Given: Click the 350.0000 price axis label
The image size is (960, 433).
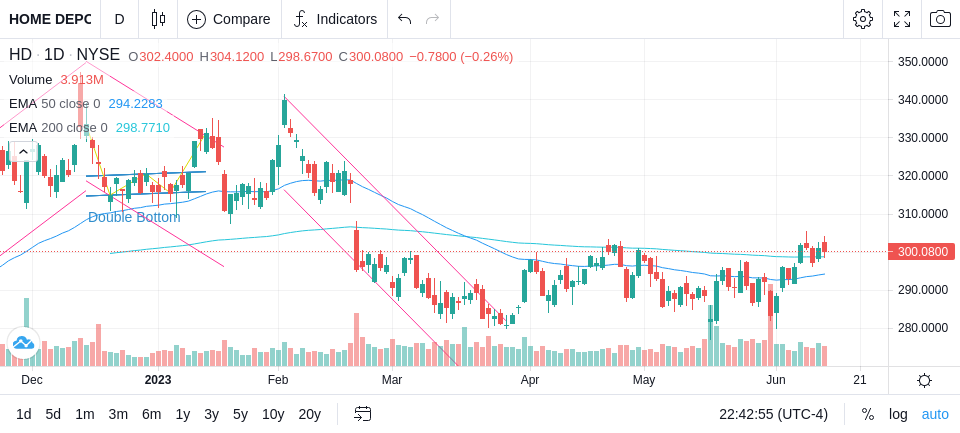Looking at the screenshot, I should (923, 61).
